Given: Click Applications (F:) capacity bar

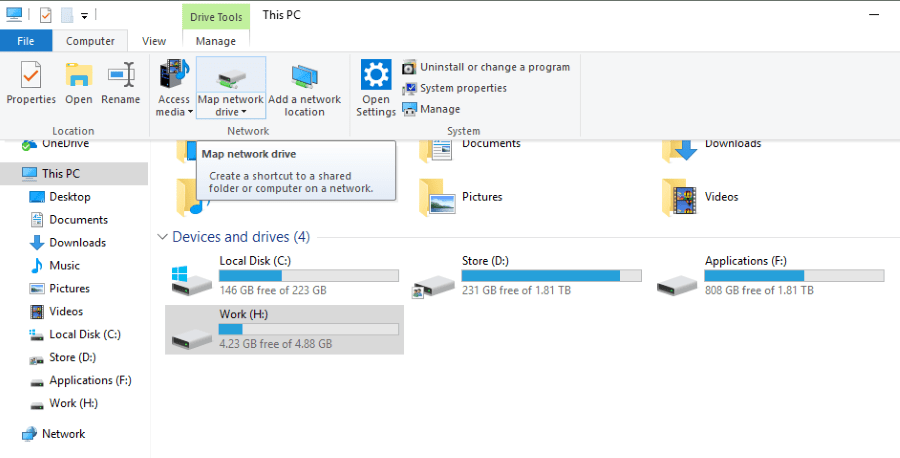Looking at the screenshot, I should [794, 276].
